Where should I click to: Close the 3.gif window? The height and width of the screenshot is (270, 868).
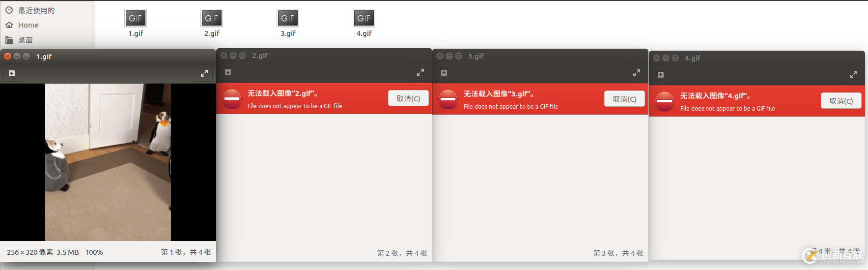pos(440,56)
